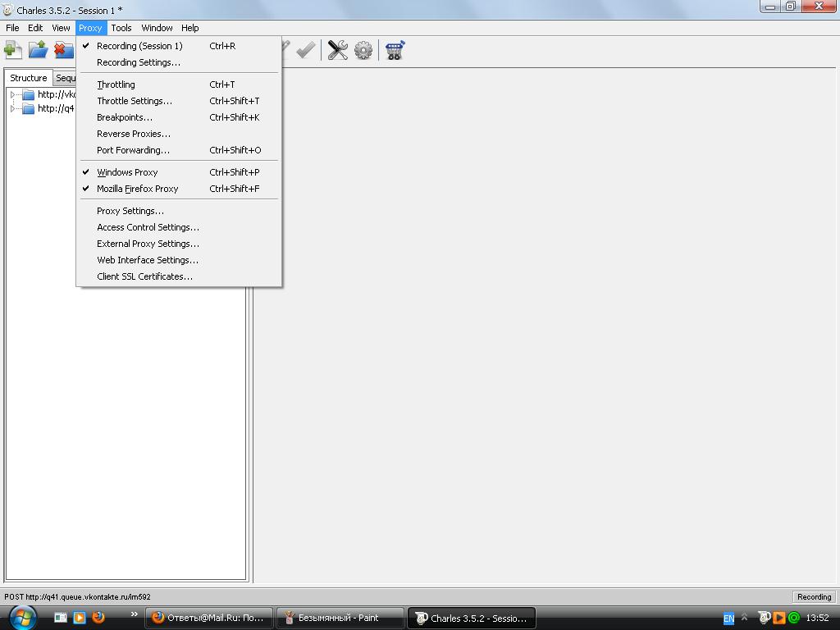Close the open Proxy menu
This screenshot has width=840, height=630.
point(90,28)
